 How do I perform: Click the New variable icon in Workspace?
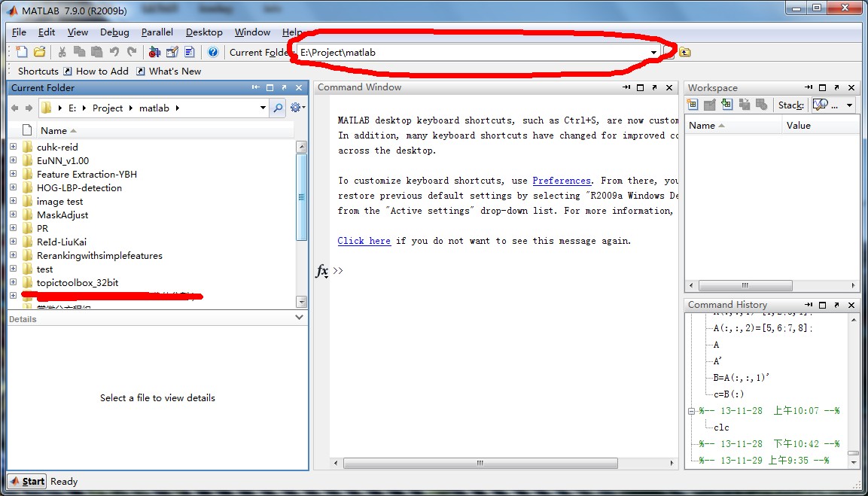(693, 105)
